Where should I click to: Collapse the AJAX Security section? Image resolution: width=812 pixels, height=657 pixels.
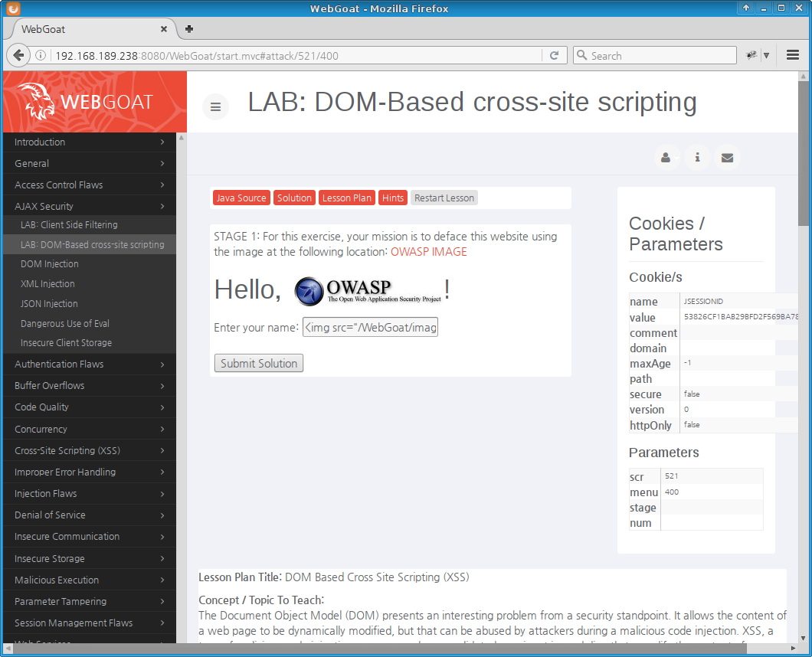pos(89,206)
